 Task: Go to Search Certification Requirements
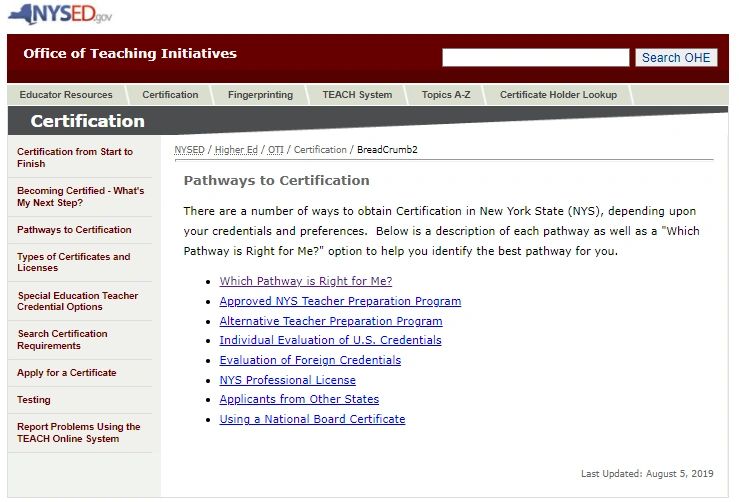click(62, 340)
